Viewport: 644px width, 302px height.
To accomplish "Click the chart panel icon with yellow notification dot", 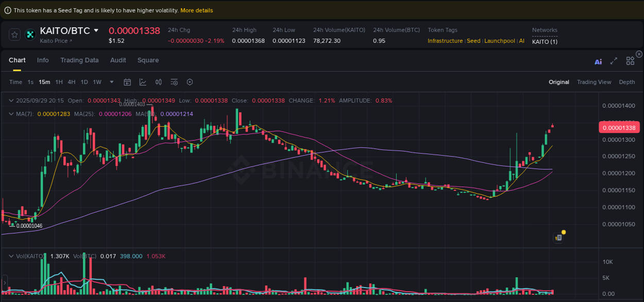I will tap(558, 237).
